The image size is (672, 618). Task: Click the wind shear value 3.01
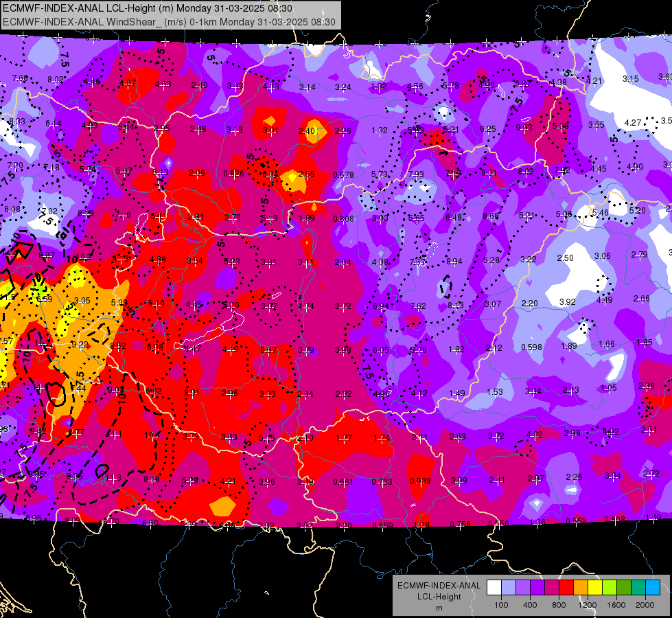(270, 130)
